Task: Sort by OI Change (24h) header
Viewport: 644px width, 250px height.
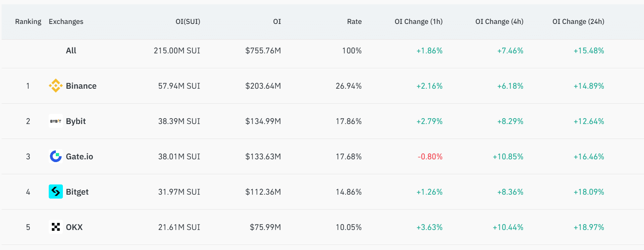Action: 578,22
